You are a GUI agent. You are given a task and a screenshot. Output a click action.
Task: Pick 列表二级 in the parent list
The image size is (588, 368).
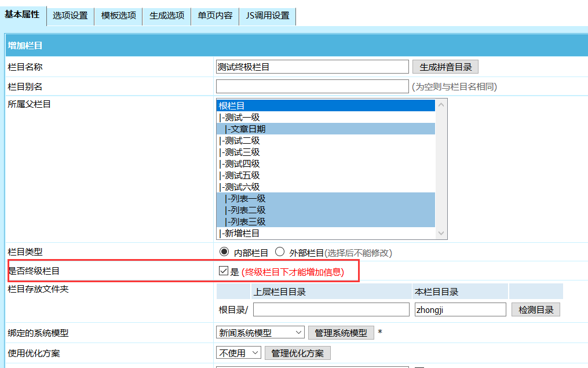point(326,210)
